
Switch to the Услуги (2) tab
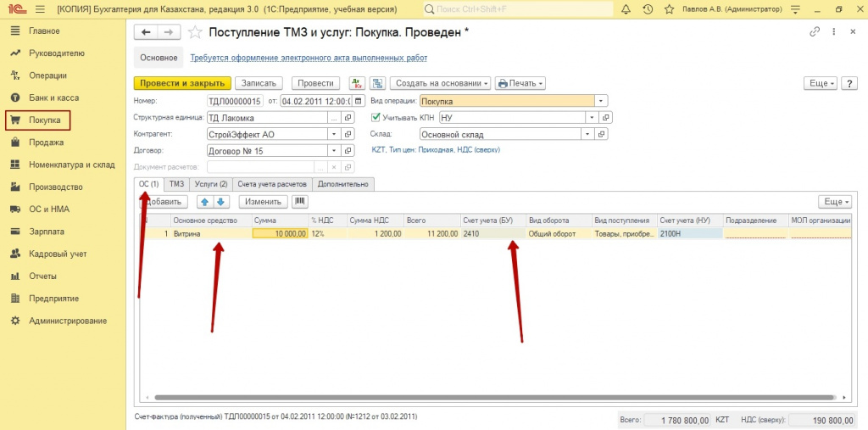click(211, 183)
